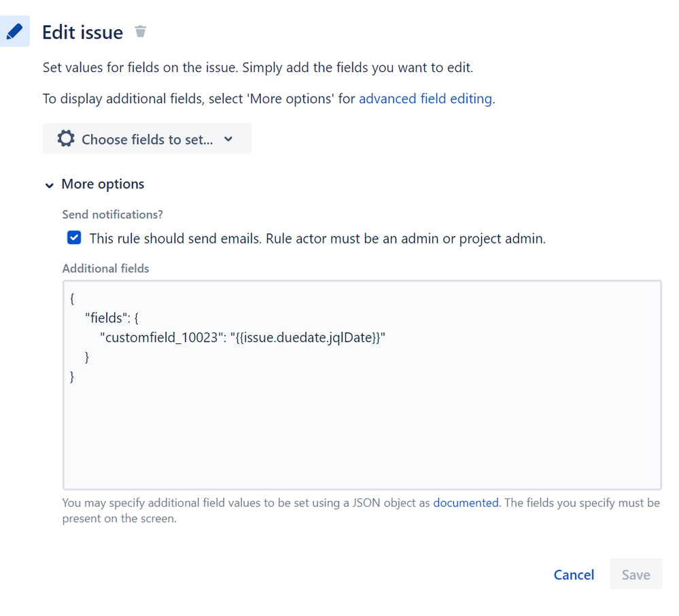The width and height of the screenshot is (679, 616).
Task: Open the 'Choose fields to set...' dropdown
Action: click(147, 139)
